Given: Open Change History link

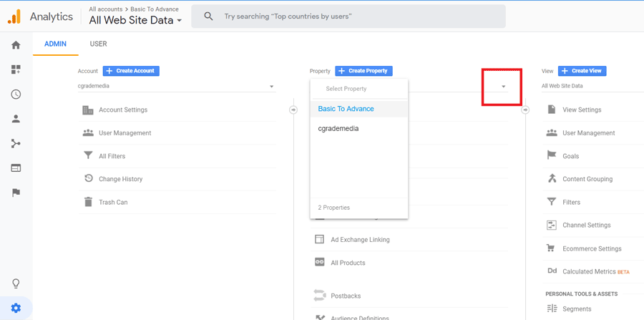Looking at the screenshot, I should (x=121, y=179).
